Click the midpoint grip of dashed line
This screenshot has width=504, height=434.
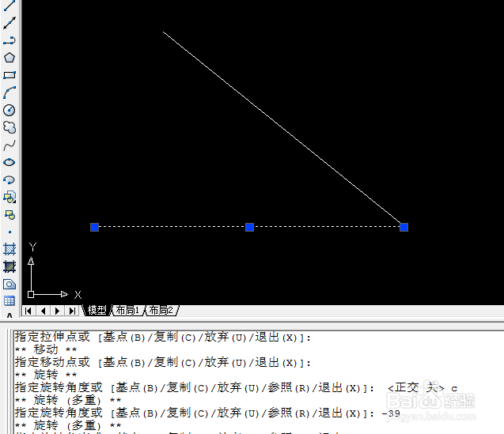(x=249, y=228)
